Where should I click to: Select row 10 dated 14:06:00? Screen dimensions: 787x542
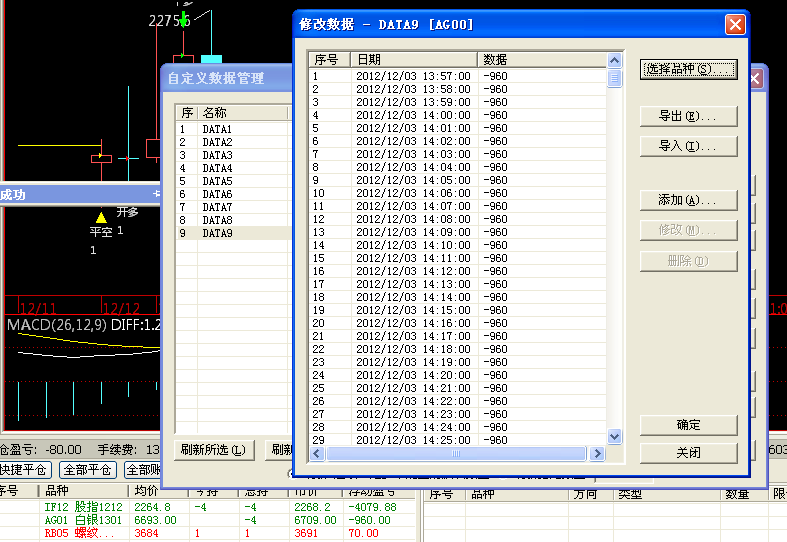tap(457, 193)
